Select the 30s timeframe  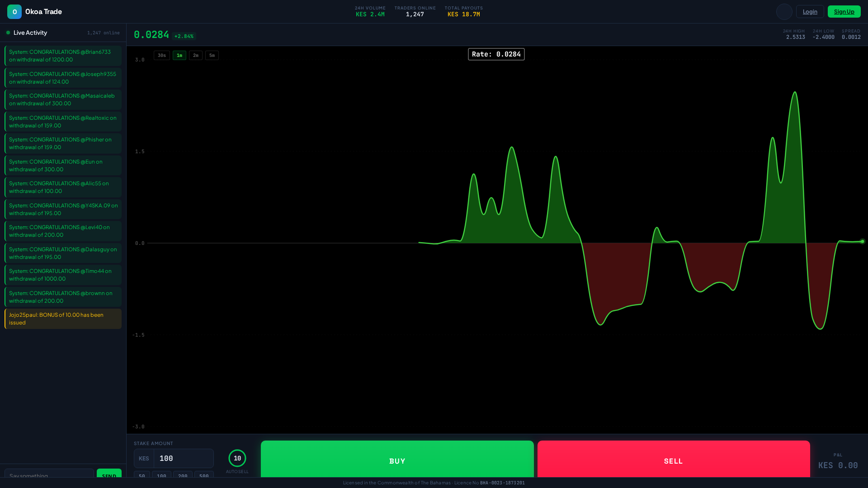(162, 56)
